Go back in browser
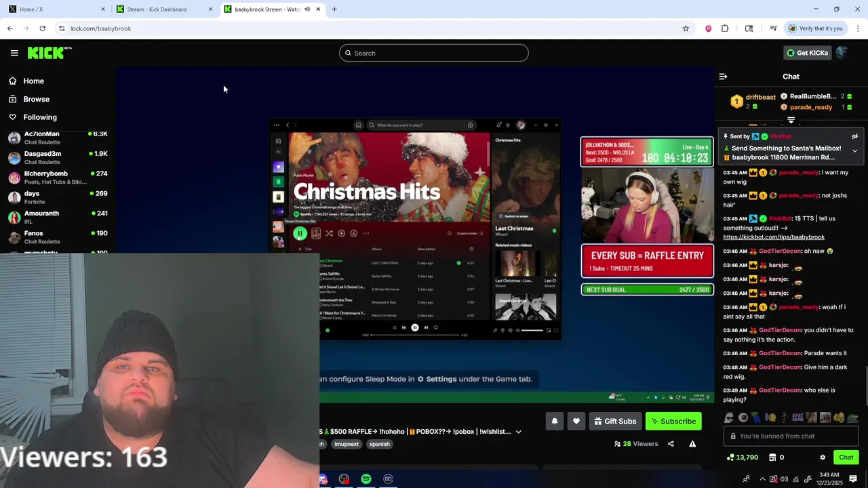 pos(9,28)
